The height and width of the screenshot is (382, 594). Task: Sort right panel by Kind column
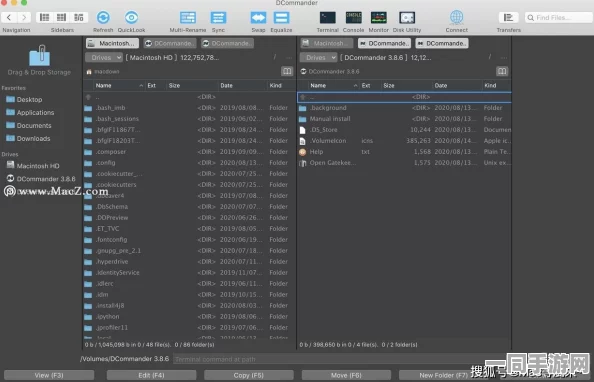(x=497, y=86)
